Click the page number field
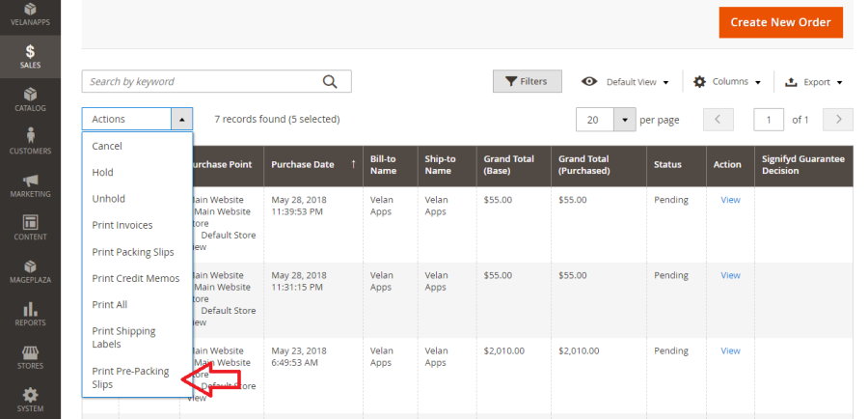The height and width of the screenshot is (419, 868). pyautogui.click(x=769, y=120)
